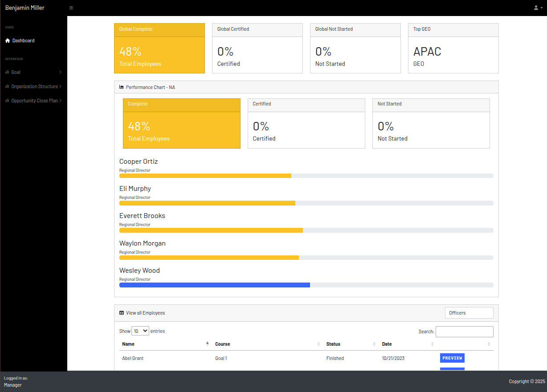This screenshot has height=392, width=547.
Task: Click the name Everett Brooks
Action: (142, 216)
